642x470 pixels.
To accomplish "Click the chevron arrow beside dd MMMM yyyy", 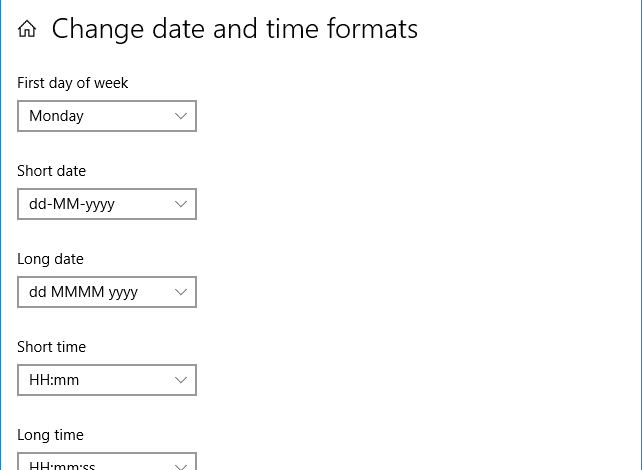I will coord(181,292).
